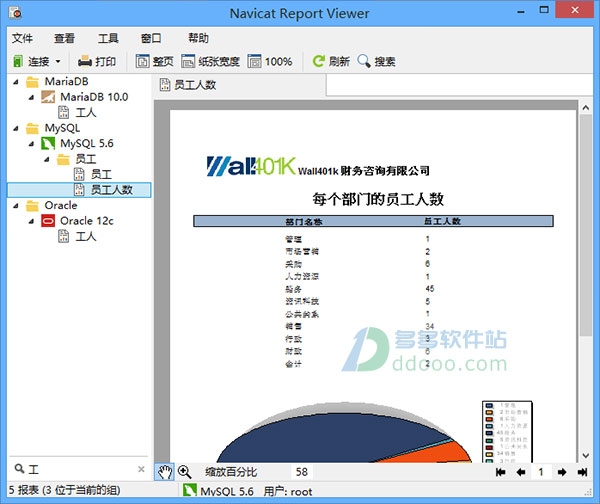Go to the next report page

click(x=562, y=472)
